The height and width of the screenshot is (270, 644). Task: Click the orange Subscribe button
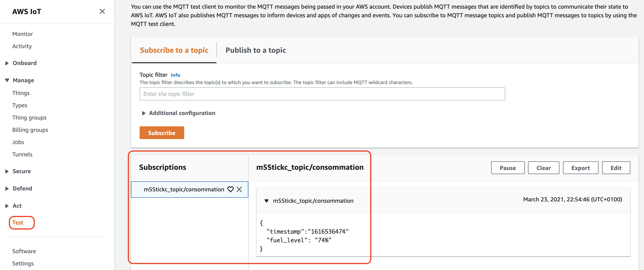161,133
